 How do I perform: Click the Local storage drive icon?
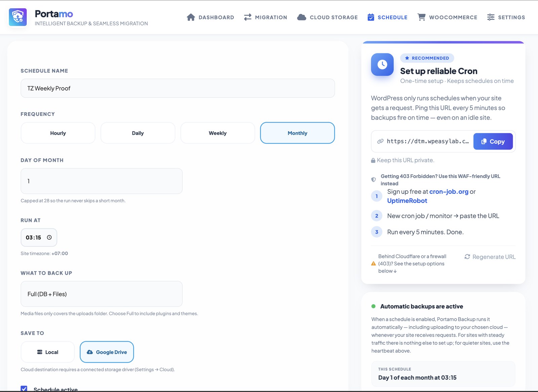click(x=40, y=352)
